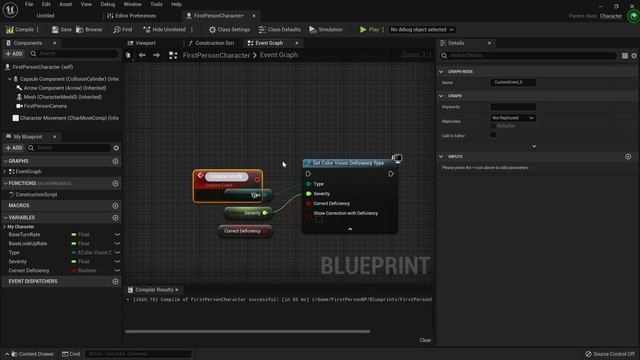
Task: Switch to the Viewport tab
Action: click(x=142, y=43)
